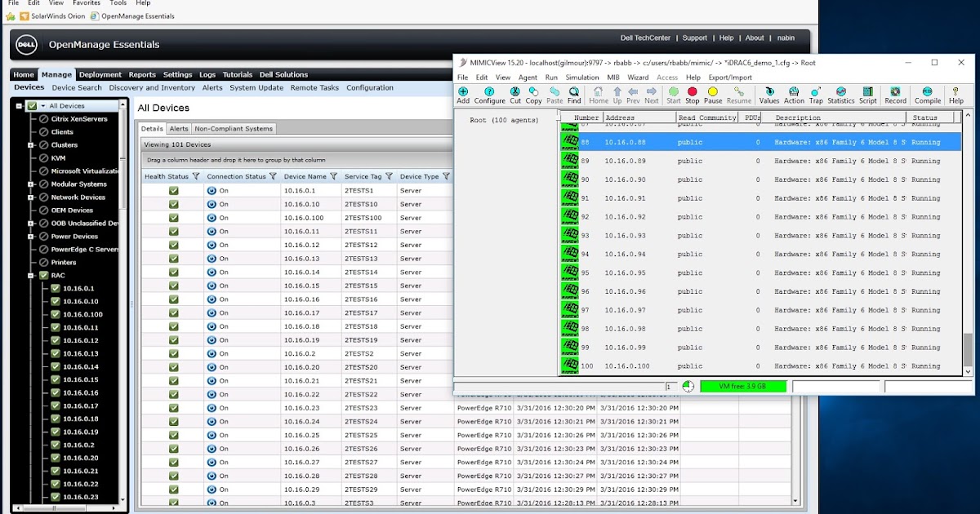
Task: Click the Discovery and Inventory link
Action: [x=152, y=87]
